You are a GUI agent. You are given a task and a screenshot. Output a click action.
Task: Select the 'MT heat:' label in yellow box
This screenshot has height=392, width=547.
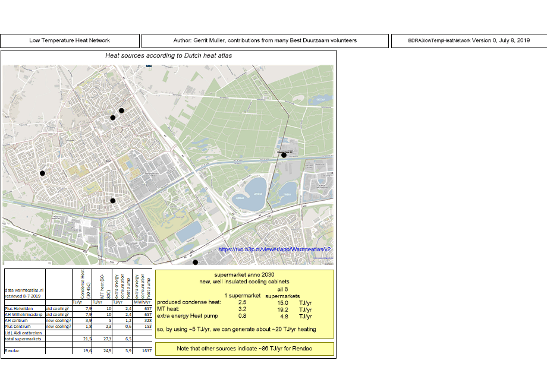tap(168, 309)
